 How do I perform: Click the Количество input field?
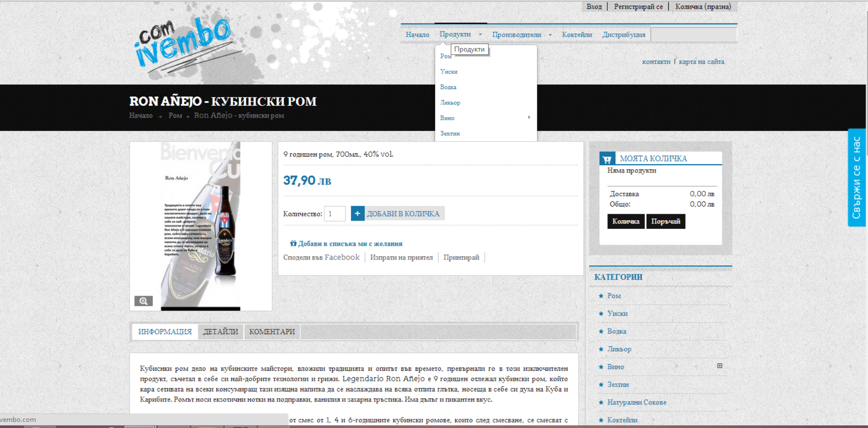[x=335, y=214]
